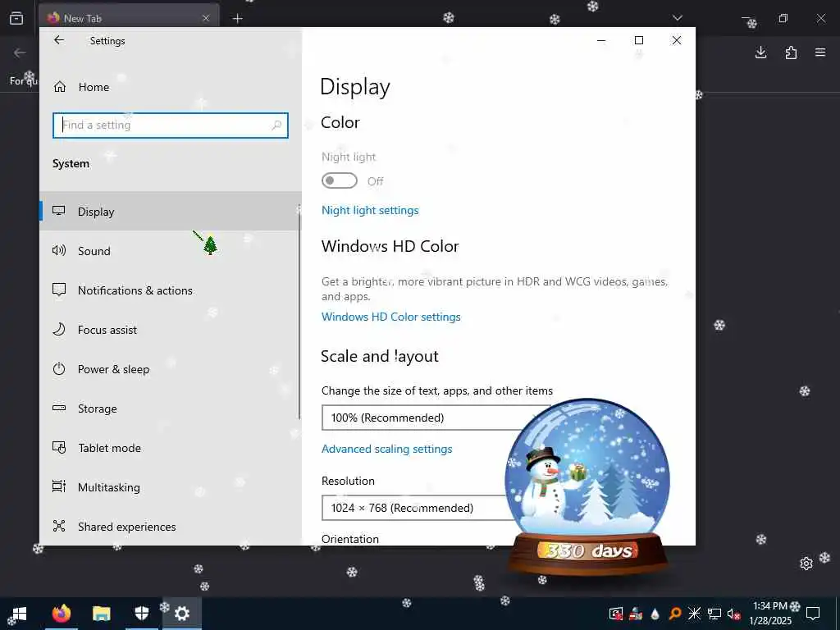This screenshot has height=630, width=840.
Task: Open Windows Security shield on taskbar
Action: [x=141, y=614]
